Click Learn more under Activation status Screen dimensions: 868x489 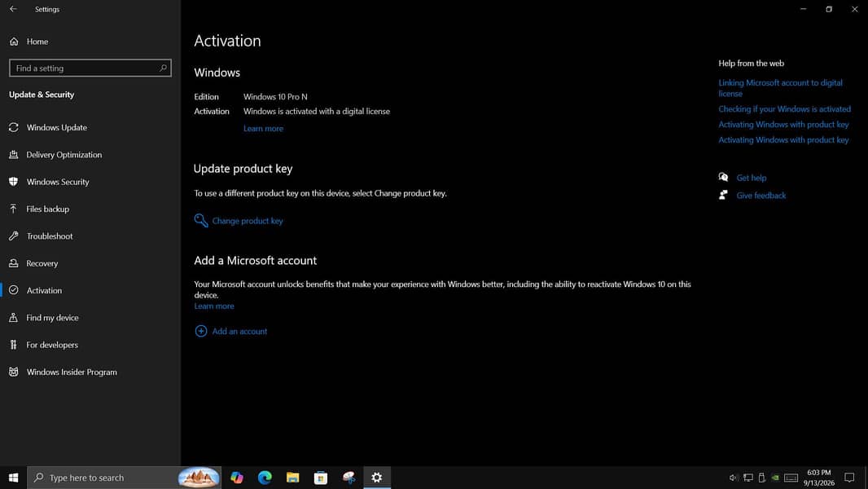click(x=263, y=129)
